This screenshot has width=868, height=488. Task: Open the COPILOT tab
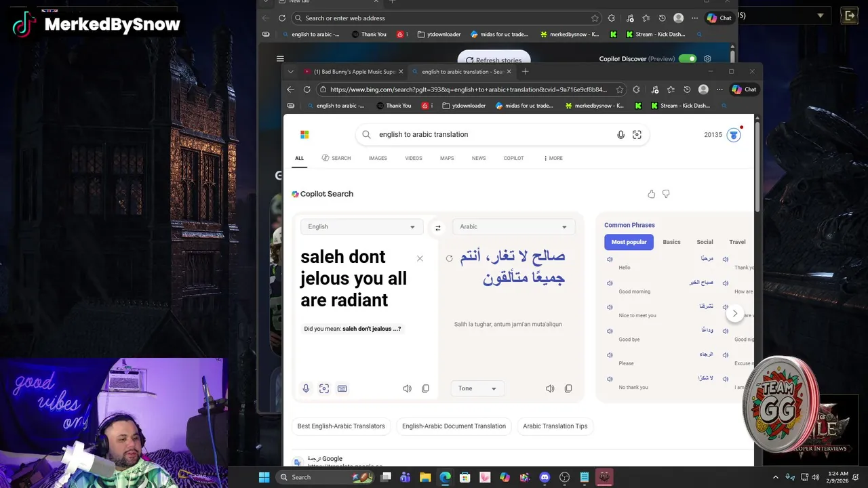[513, 158]
